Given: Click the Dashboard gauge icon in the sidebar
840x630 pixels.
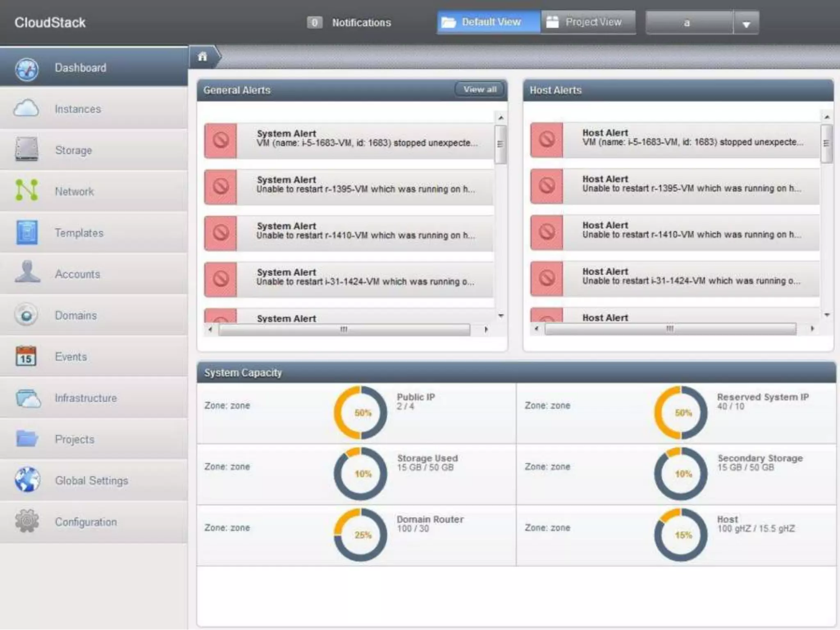Looking at the screenshot, I should [x=27, y=68].
